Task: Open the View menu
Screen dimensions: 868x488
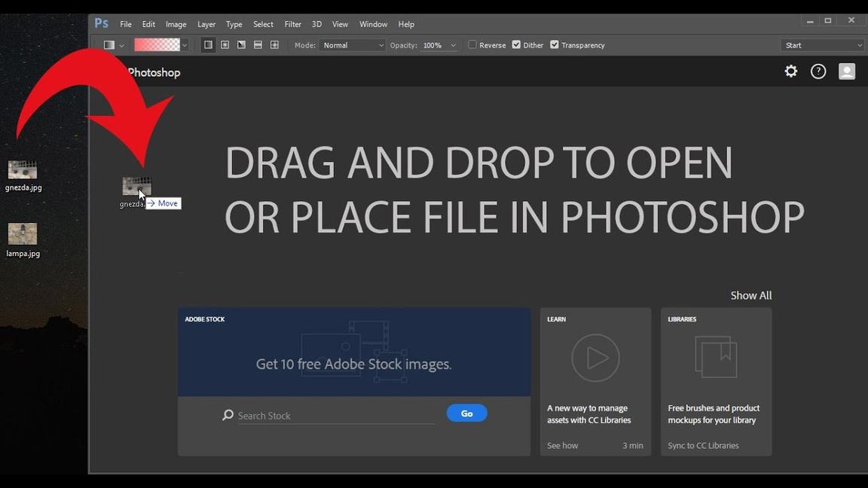Action: pos(340,24)
